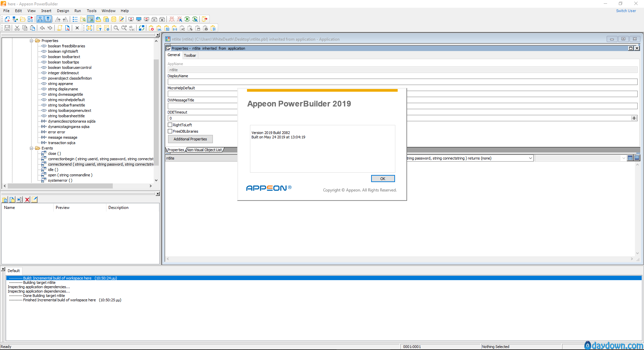Click the DisplayName input field
Image resolution: width=644 pixels, height=350 pixels.
[402, 82]
